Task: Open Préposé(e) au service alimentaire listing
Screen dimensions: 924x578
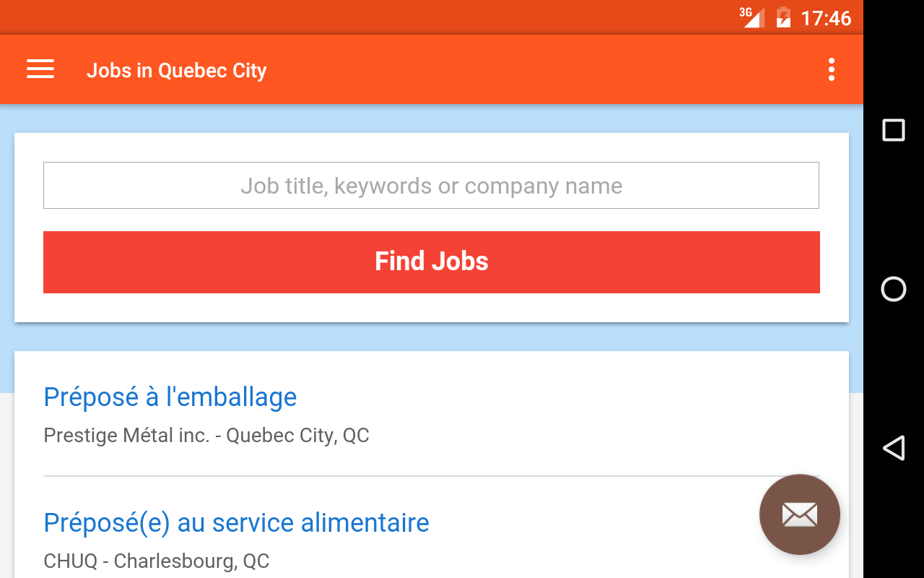Action: pyautogui.click(x=236, y=522)
